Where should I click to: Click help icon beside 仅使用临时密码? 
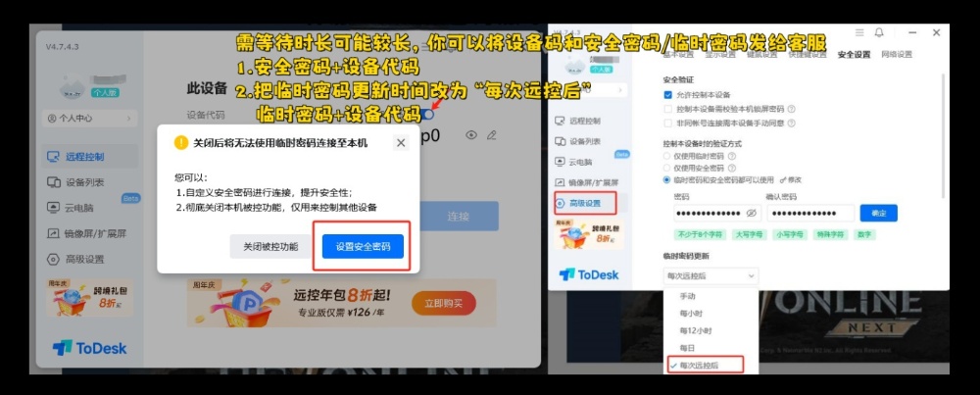click(732, 156)
